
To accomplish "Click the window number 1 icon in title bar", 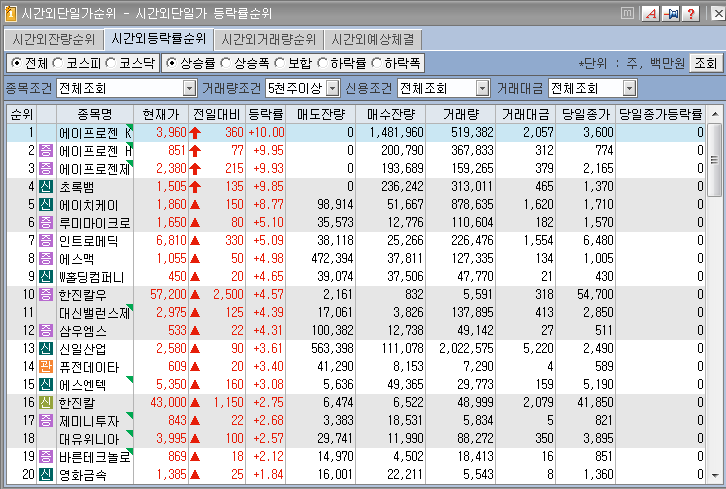I will 10,13.
